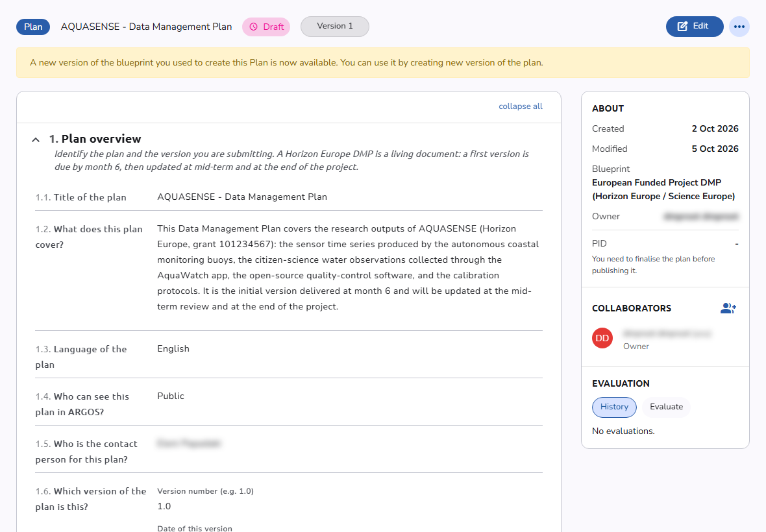This screenshot has width=766, height=532.
Task: Open the Version 1 selector
Action: pos(334,27)
